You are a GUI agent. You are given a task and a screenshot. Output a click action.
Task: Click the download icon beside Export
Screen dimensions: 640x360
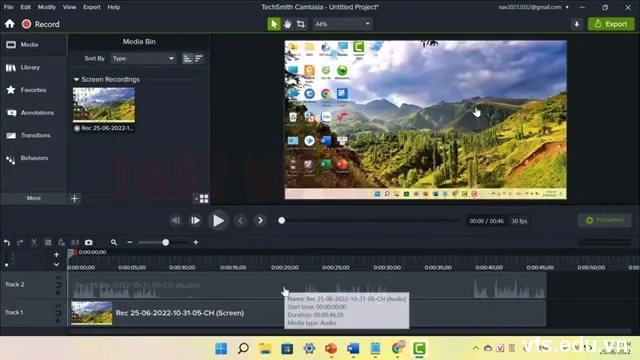[576, 24]
